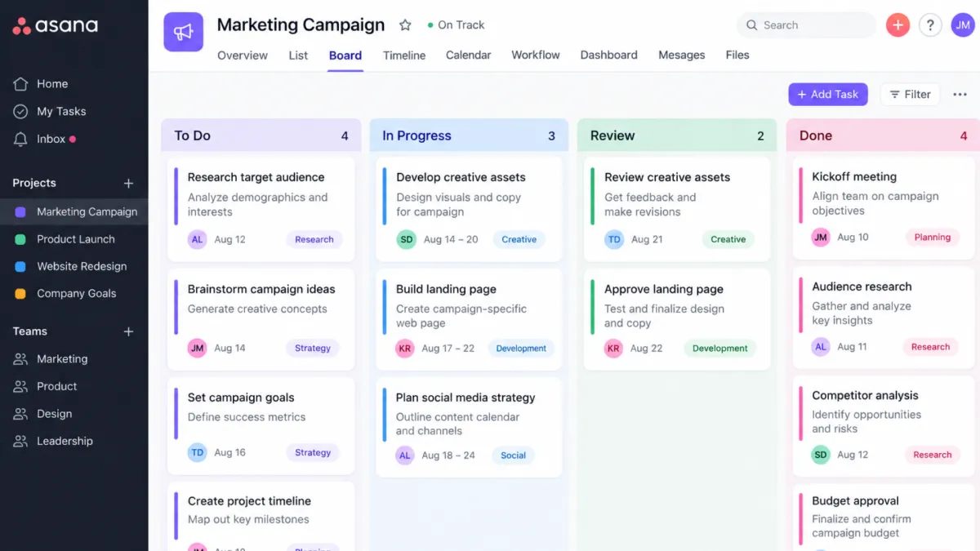
Task: Open the Product Launch project
Action: point(74,239)
